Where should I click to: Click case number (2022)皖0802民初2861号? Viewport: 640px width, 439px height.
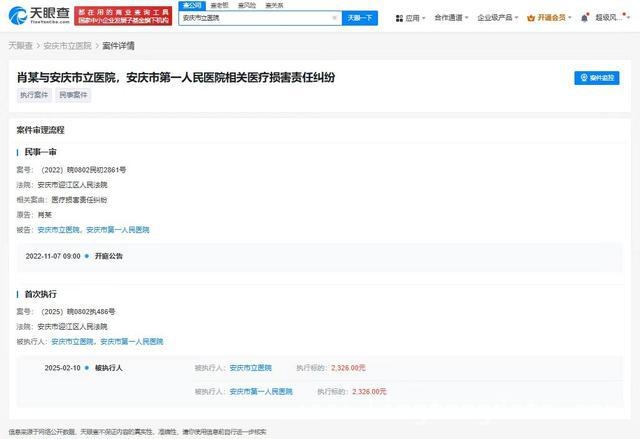pyautogui.click(x=83, y=170)
